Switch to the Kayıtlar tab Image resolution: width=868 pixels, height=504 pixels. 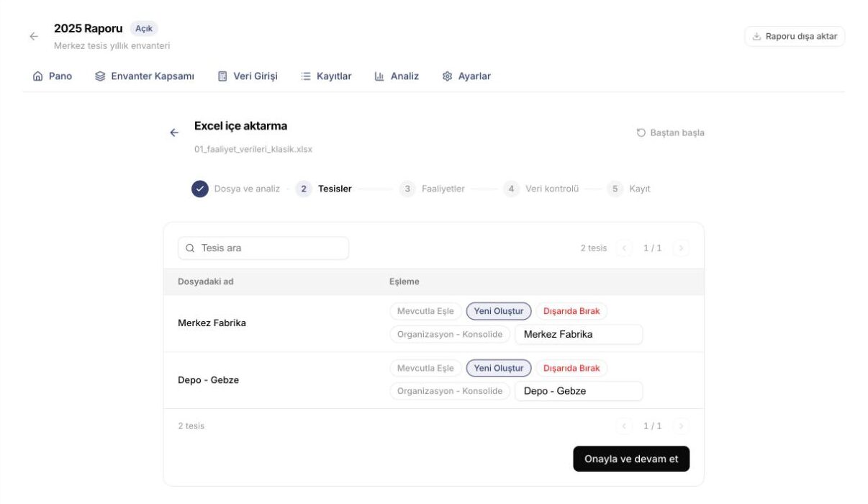pos(326,76)
